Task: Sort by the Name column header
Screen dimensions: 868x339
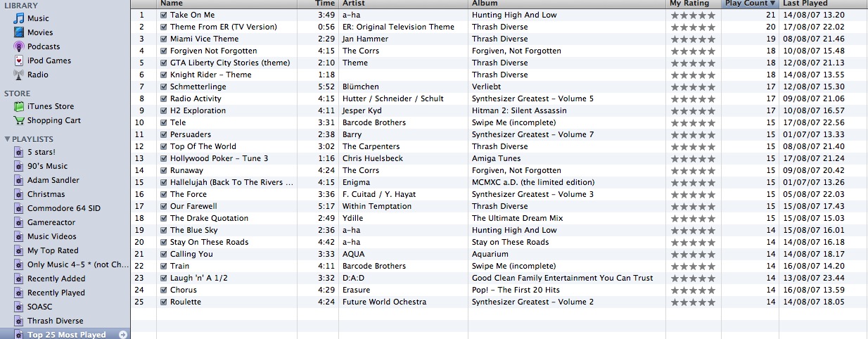Action: (226, 4)
